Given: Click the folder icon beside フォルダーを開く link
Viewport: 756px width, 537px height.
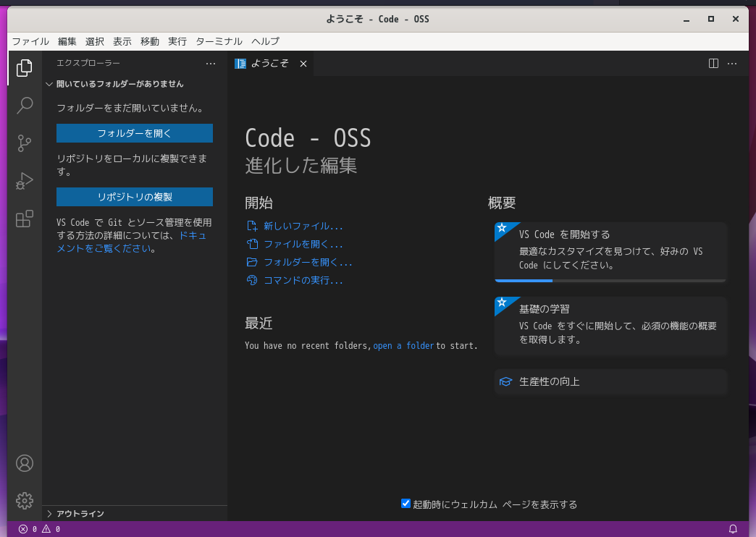Looking at the screenshot, I should (x=252, y=262).
